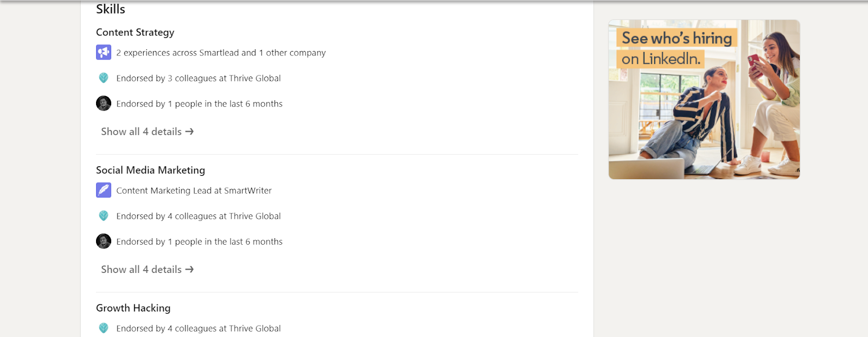The width and height of the screenshot is (868, 337).
Task: Open the Content Strategy skill heading
Action: (135, 33)
